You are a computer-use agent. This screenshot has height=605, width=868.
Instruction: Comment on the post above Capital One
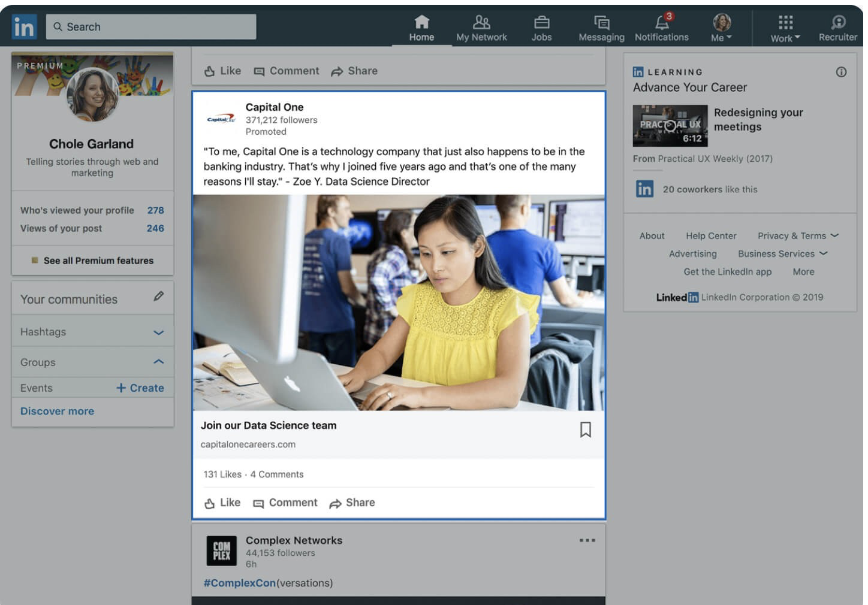(287, 71)
